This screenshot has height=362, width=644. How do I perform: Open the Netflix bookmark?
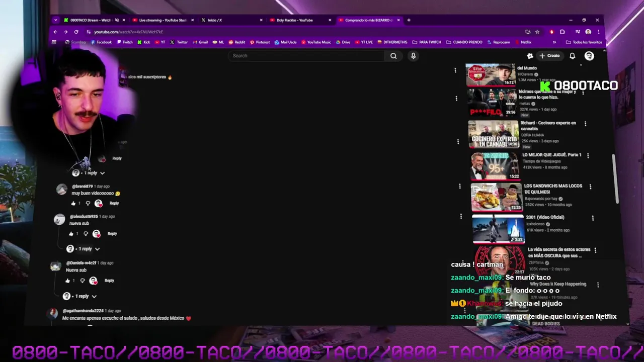523,42
